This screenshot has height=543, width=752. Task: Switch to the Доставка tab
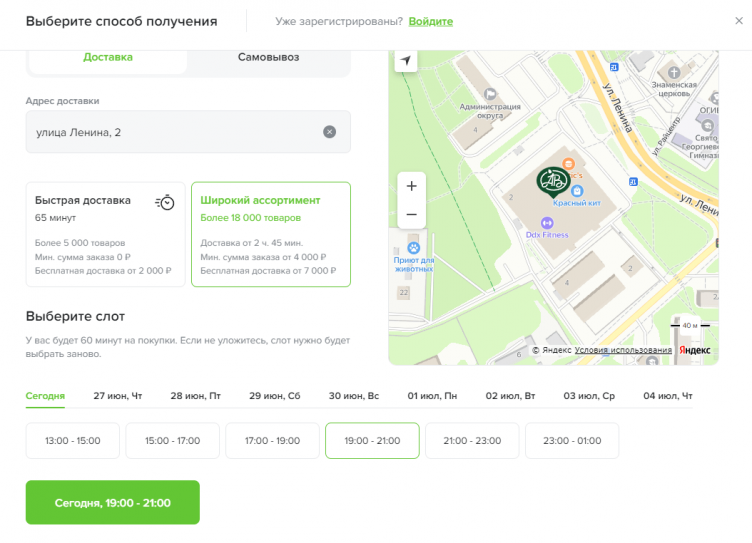coord(108,57)
